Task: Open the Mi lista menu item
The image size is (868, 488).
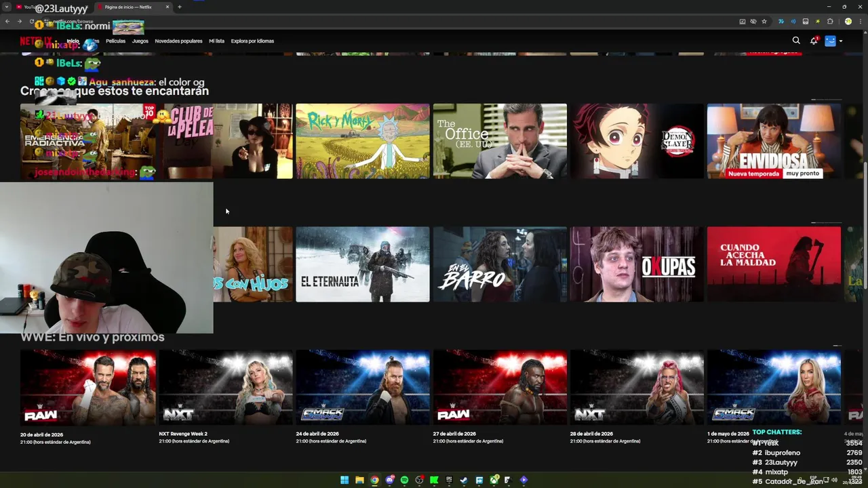Action: click(216, 41)
